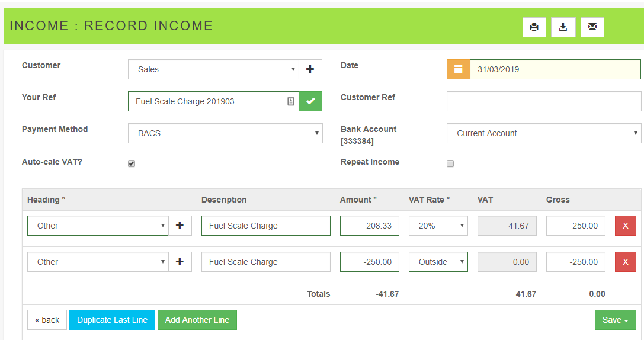Click the email envelope icon

(592, 27)
